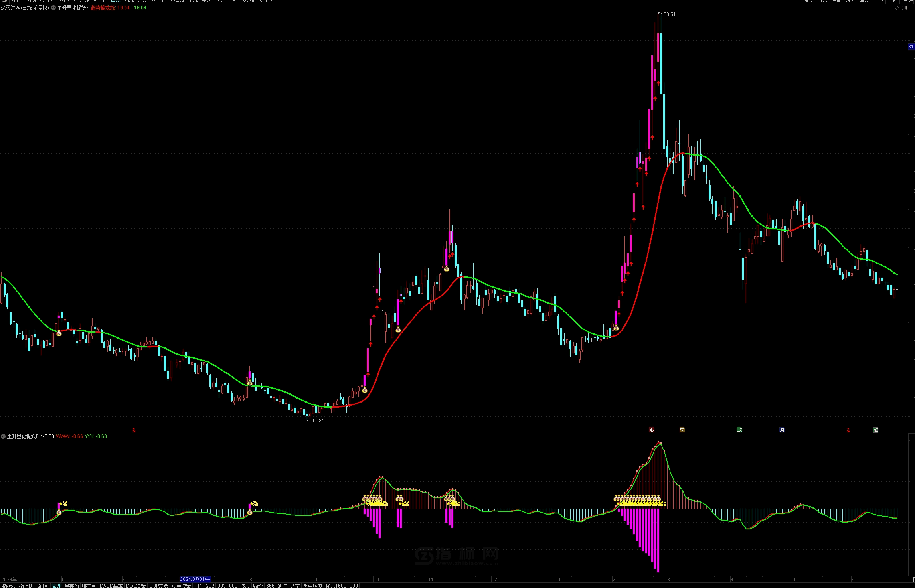Click the 另存为 button
This screenshot has height=588, width=915.
72,586
